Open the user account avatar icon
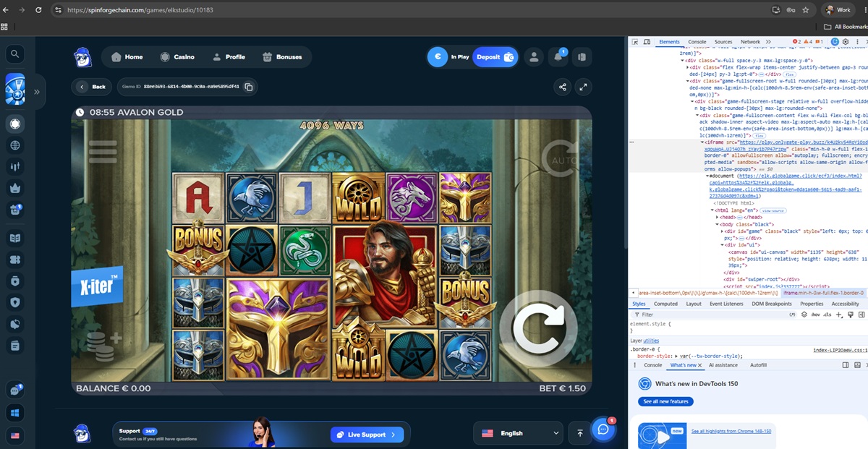This screenshot has width=868, height=449. (x=533, y=57)
